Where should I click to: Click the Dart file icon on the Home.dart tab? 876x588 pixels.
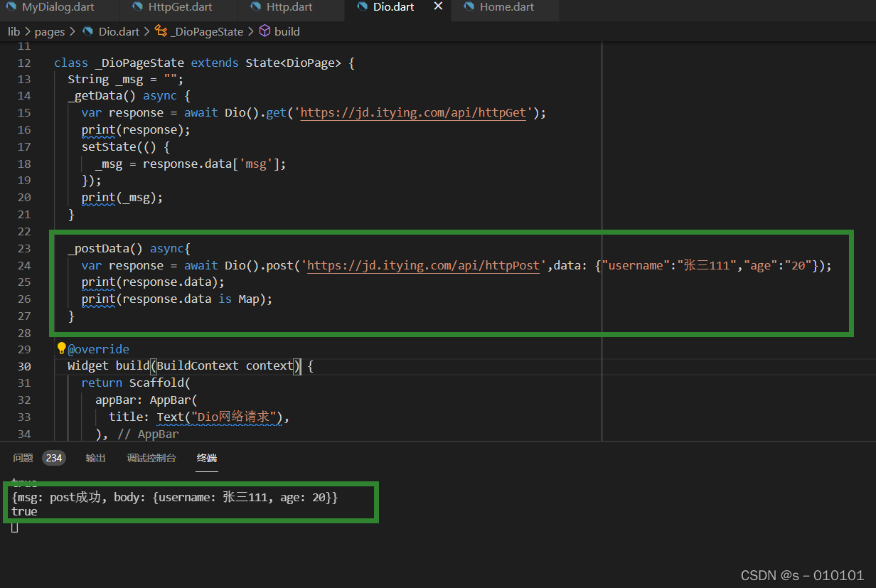click(x=469, y=7)
